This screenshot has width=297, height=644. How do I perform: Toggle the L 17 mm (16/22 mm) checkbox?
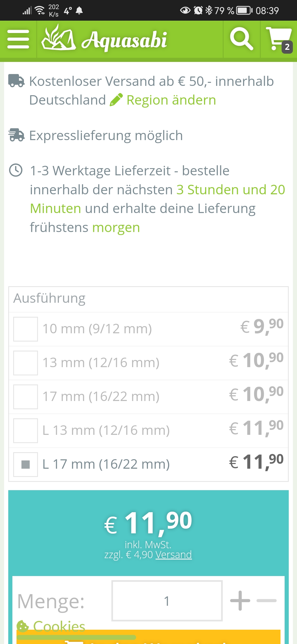(x=26, y=465)
